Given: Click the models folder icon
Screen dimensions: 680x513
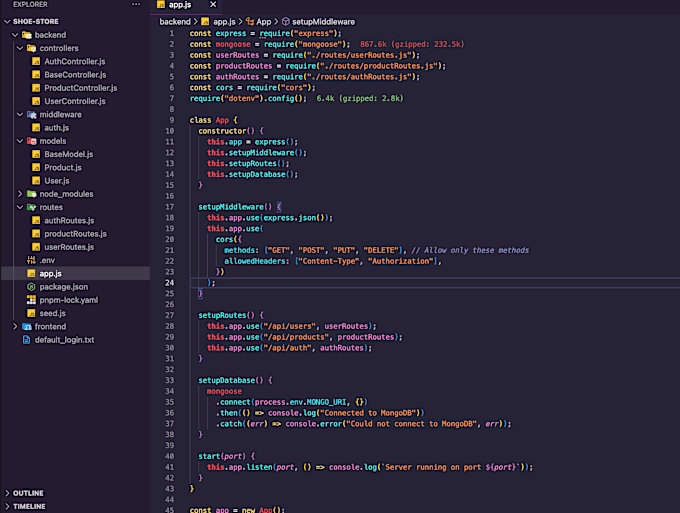Looking at the screenshot, I should click(x=32, y=141).
